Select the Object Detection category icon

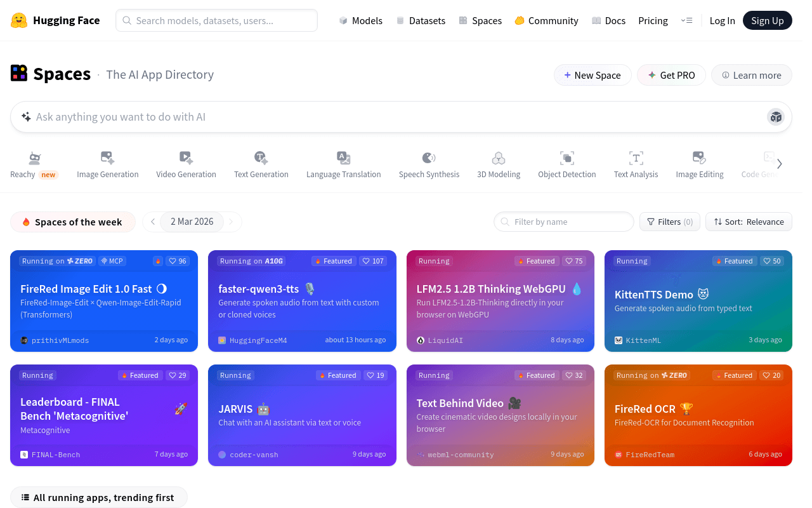tap(567, 158)
